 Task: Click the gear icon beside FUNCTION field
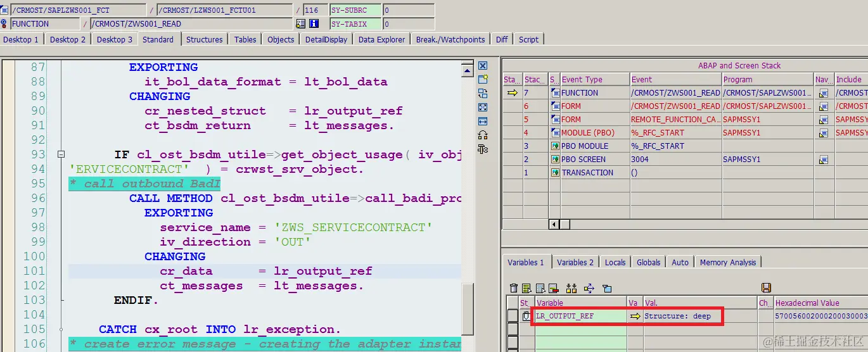(5, 23)
